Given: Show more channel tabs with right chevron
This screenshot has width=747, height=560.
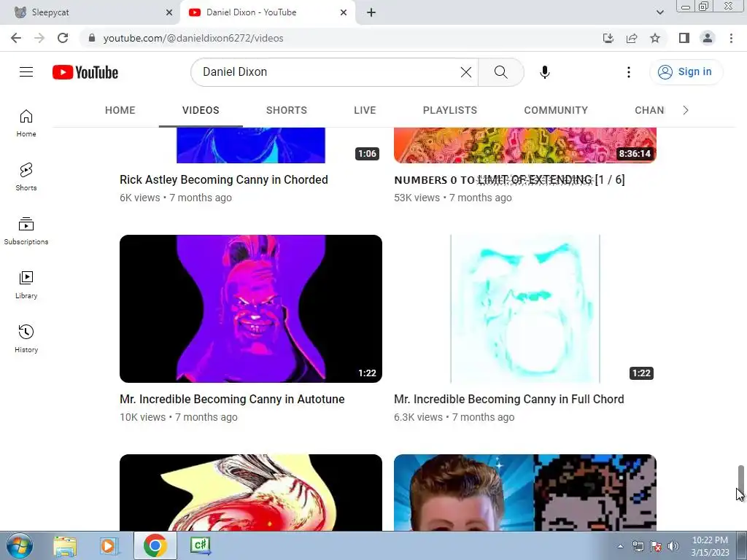Looking at the screenshot, I should 686,111.
